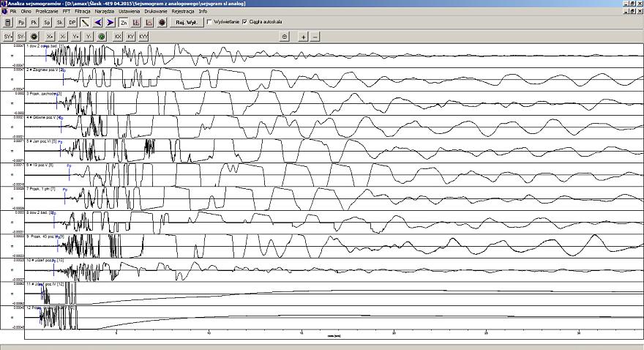Enable the Wyświetlanie checkbox
Viewport: 644px width, 350px height.
point(209,22)
